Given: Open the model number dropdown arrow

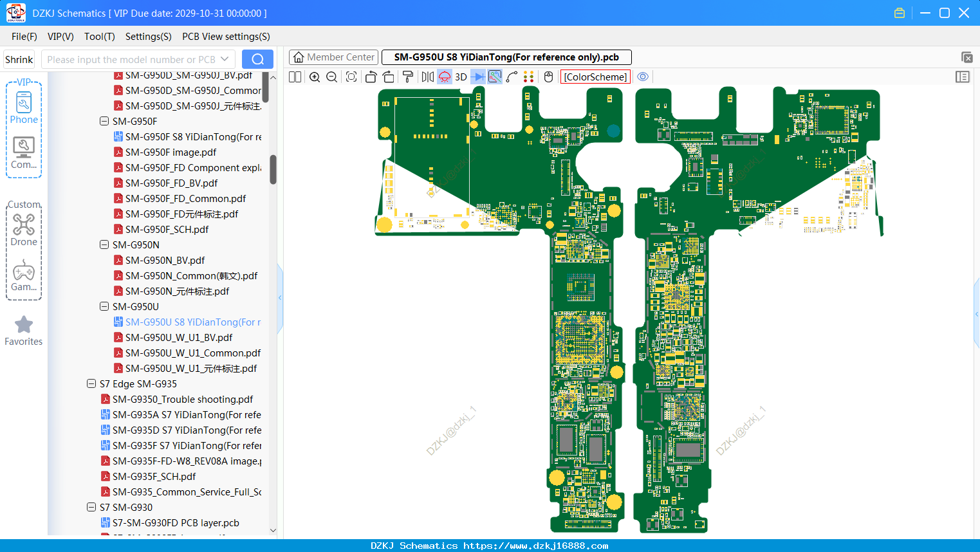Looking at the screenshot, I should (225, 59).
